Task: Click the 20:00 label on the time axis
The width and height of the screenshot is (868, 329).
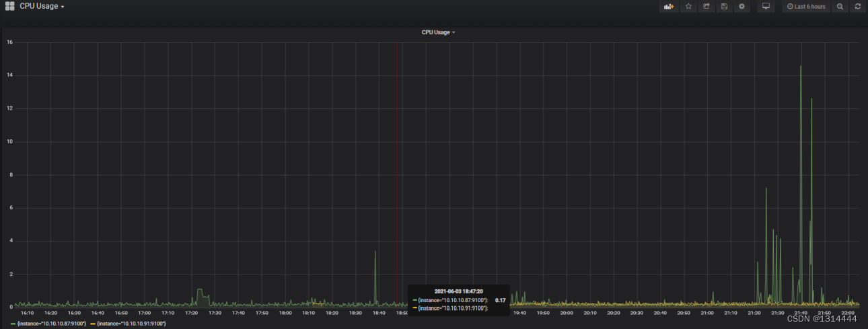Action: 567,313
